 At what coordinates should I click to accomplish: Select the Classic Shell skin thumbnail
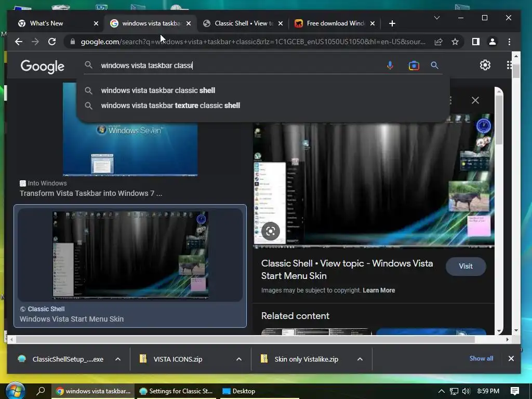(130, 255)
